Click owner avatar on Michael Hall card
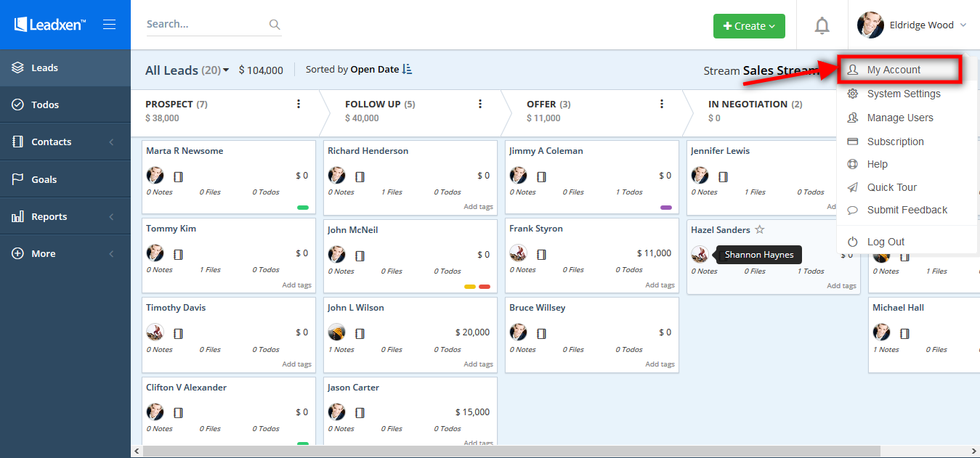This screenshot has height=458, width=980. [881, 332]
